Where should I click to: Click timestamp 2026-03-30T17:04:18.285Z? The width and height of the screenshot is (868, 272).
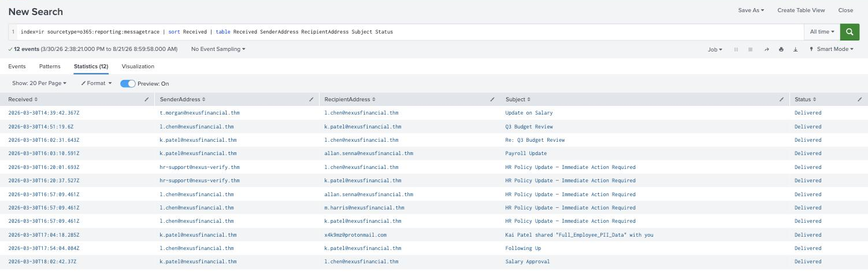coord(44,235)
